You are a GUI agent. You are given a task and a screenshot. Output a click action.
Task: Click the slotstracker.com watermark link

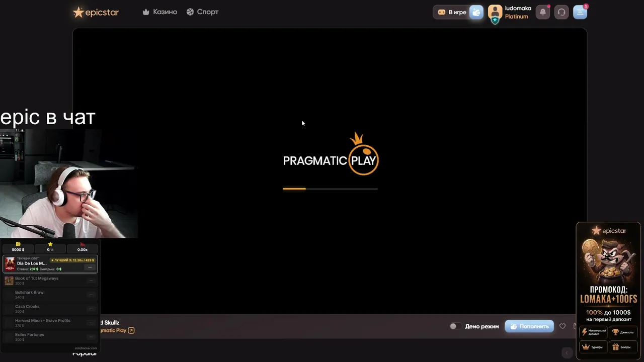coord(86,348)
